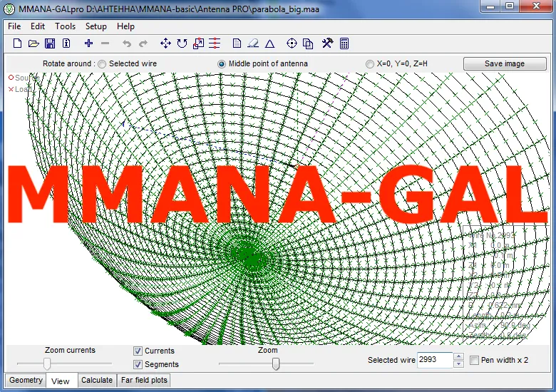This screenshot has width=556, height=392.
Task: Click the Selected wire number field
Action: pos(435,360)
